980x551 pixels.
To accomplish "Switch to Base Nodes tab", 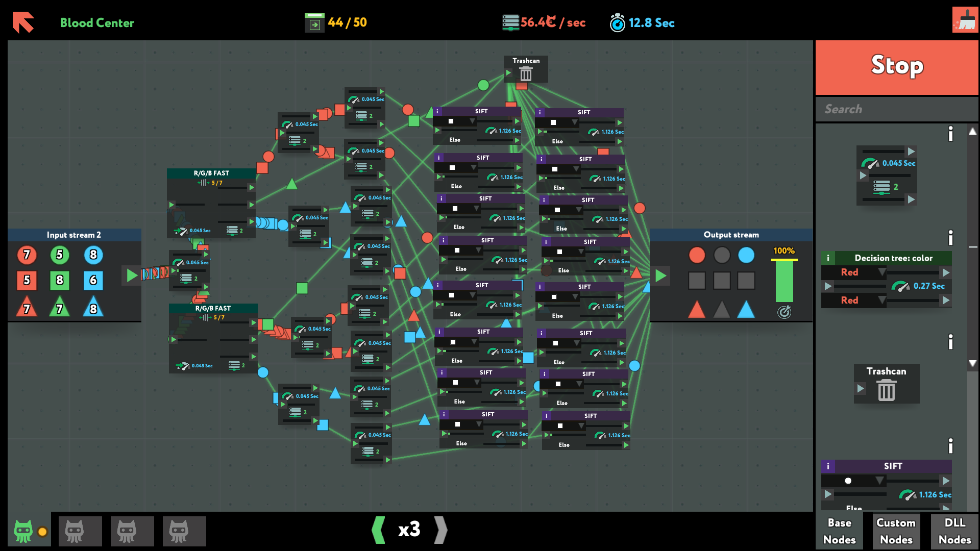I will click(x=839, y=531).
